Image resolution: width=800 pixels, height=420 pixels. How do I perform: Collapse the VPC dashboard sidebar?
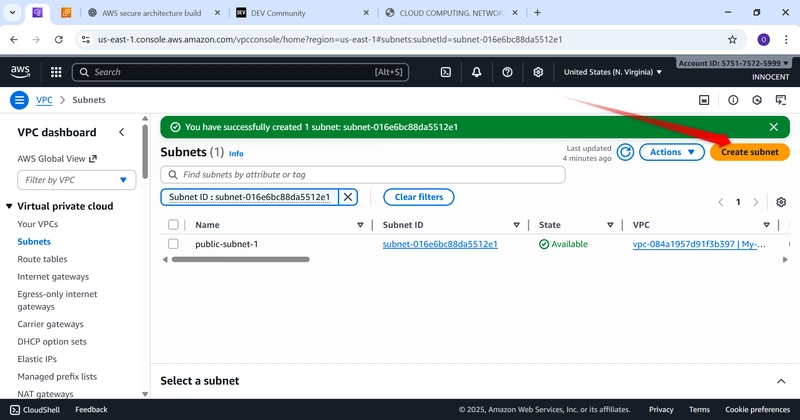[x=121, y=132]
